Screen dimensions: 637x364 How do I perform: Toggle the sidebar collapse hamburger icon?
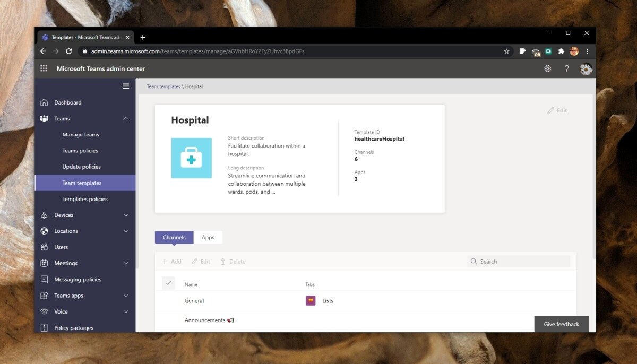click(126, 86)
